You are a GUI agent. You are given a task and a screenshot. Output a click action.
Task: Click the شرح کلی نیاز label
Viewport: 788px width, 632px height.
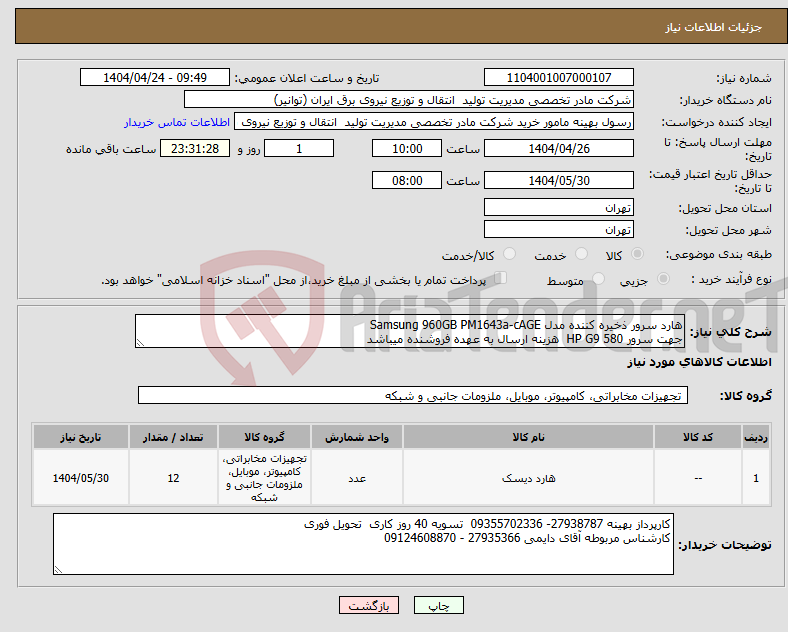[731, 332]
